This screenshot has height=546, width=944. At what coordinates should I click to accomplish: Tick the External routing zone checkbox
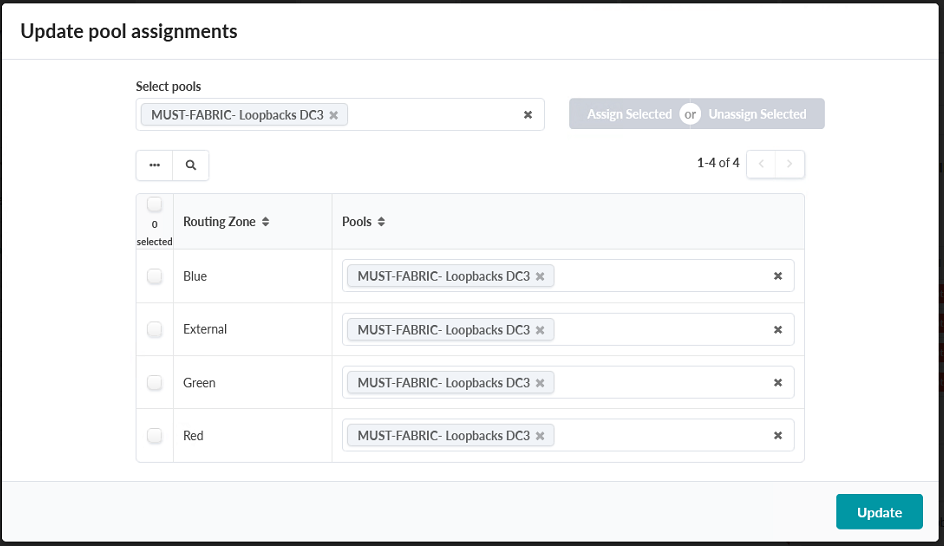(x=155, y=330)
